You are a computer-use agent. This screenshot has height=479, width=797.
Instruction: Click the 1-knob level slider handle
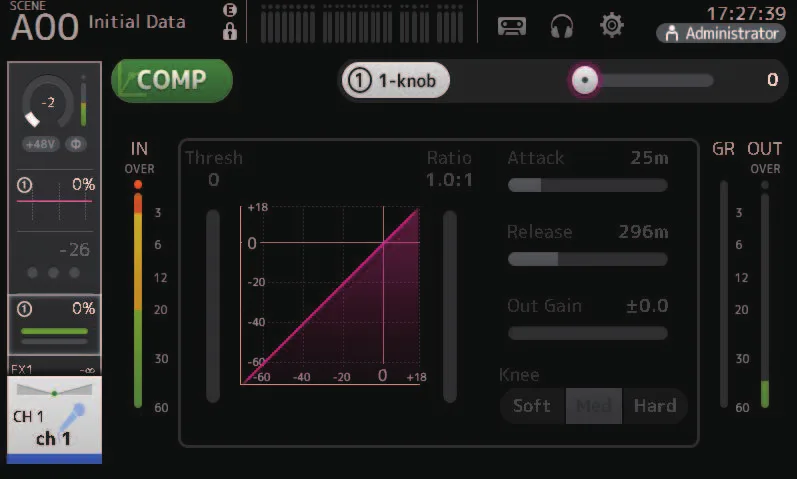coord(585,80)
